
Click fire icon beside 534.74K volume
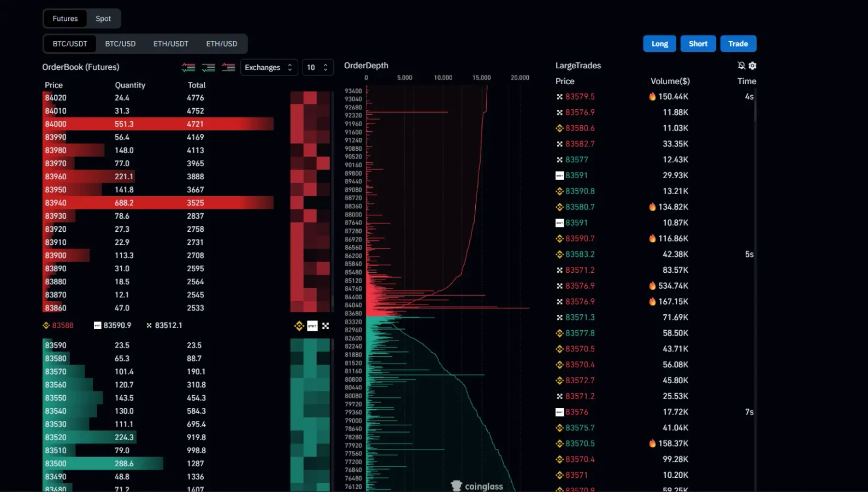pyautogui.click(x=652, y=285)
